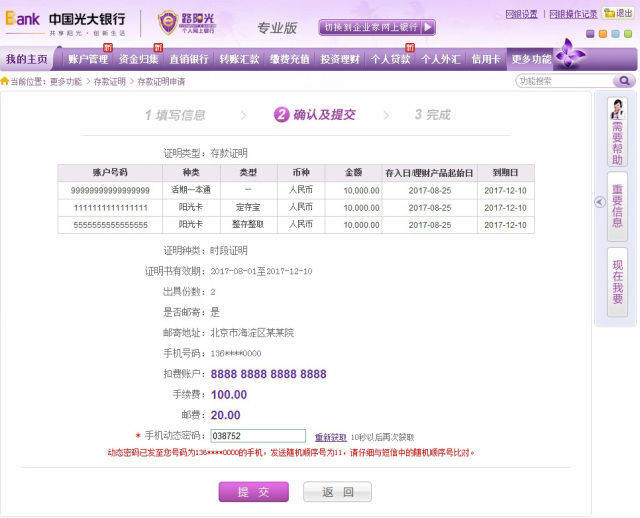The width and height of the screenshot is (640, 518).
Task: Click the purple flower decoration icon in the nav bar
Action: (569, 53)
